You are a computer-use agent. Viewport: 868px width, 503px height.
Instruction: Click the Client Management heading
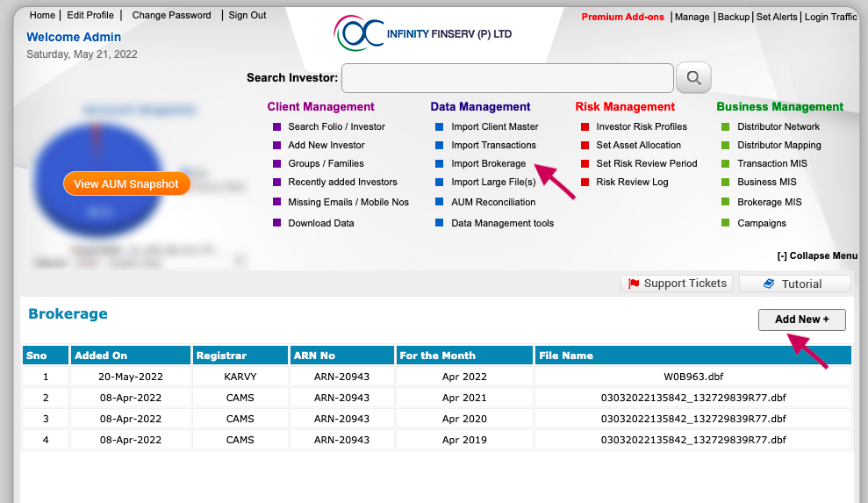(320, 106)
